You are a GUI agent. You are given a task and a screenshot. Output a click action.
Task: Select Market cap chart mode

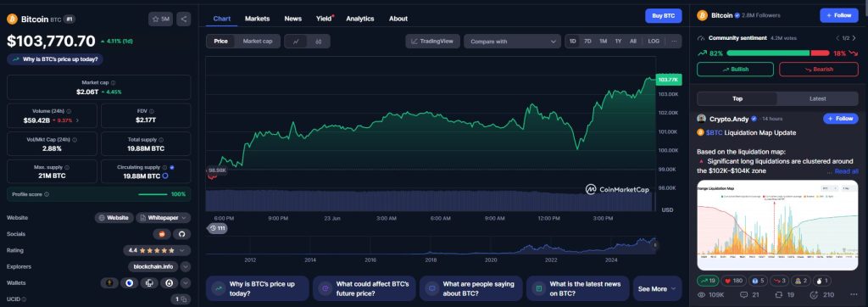click(258, 42)
